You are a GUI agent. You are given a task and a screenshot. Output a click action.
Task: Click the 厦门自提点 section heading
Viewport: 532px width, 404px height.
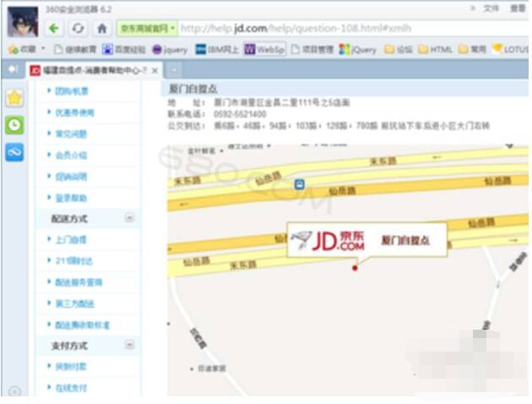click(193, 89)
